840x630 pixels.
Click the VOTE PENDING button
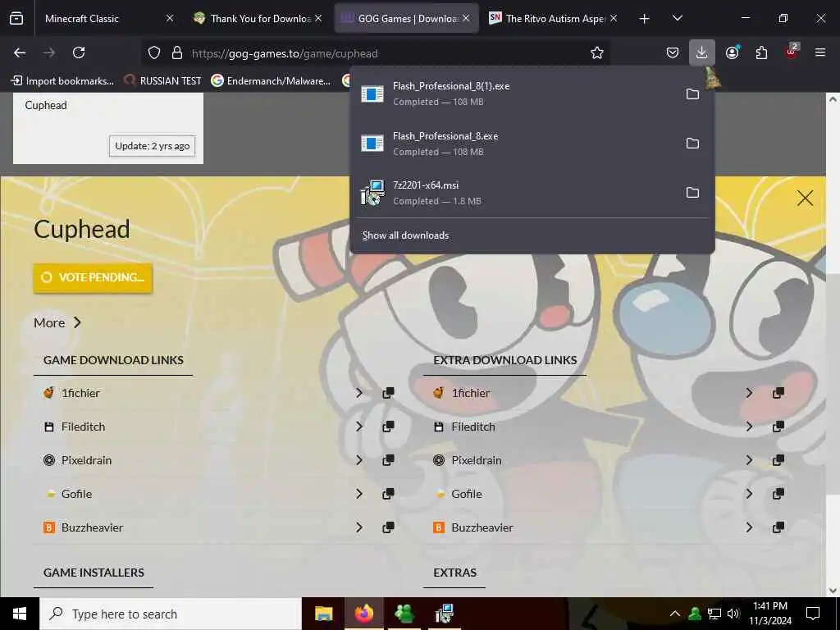click(x=93, y=277)
